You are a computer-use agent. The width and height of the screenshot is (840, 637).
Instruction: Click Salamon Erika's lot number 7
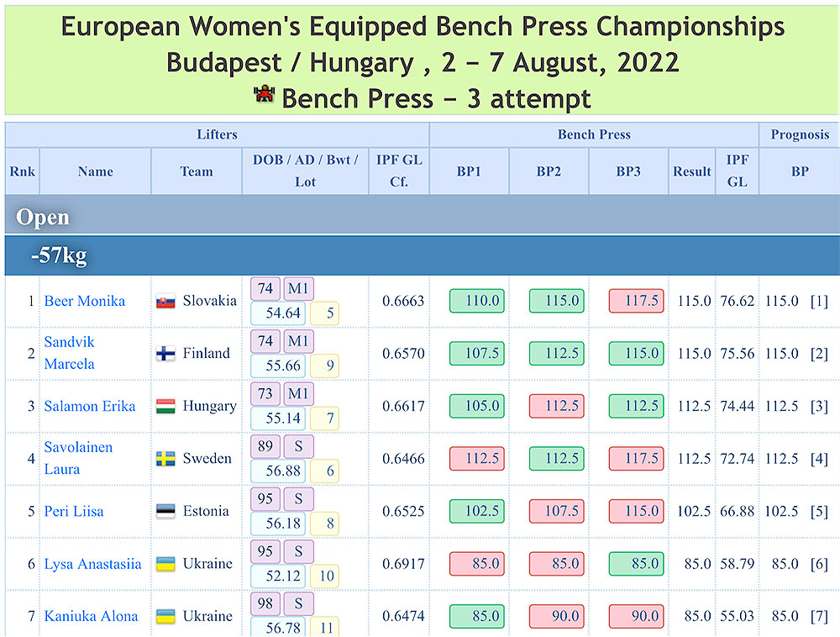point(324,419)
